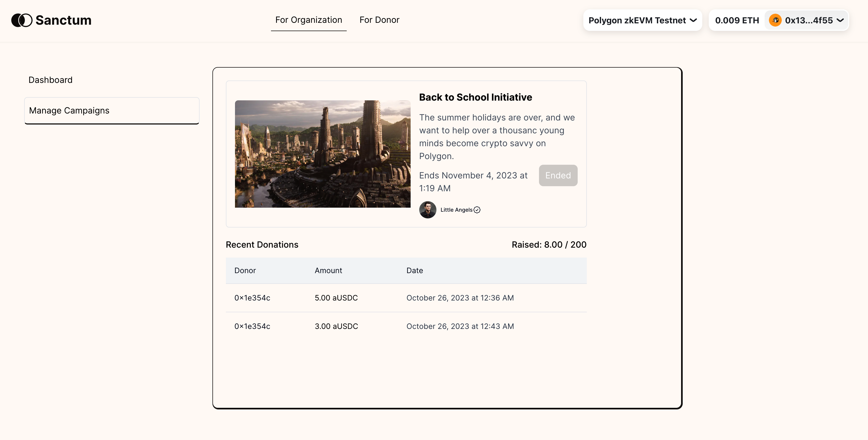Click the Back to School Initiative title
The width and height of the screenshot is (868, 440).
(475, 97)
